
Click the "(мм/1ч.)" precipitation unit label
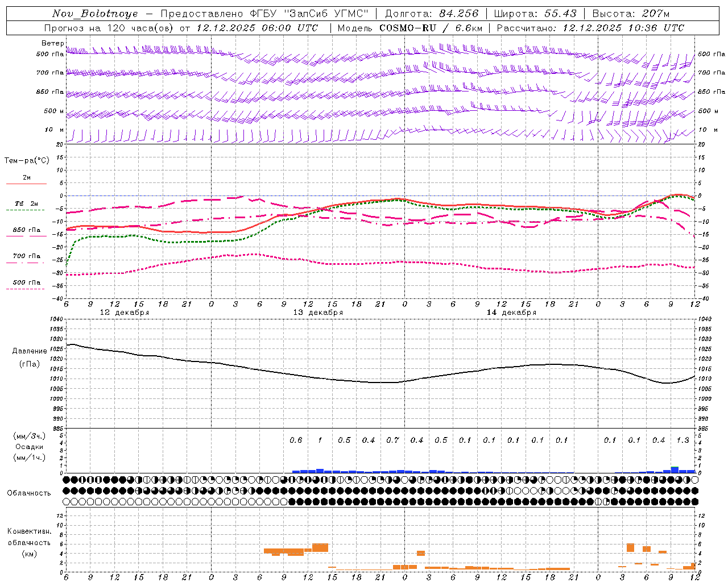(30, 458)
